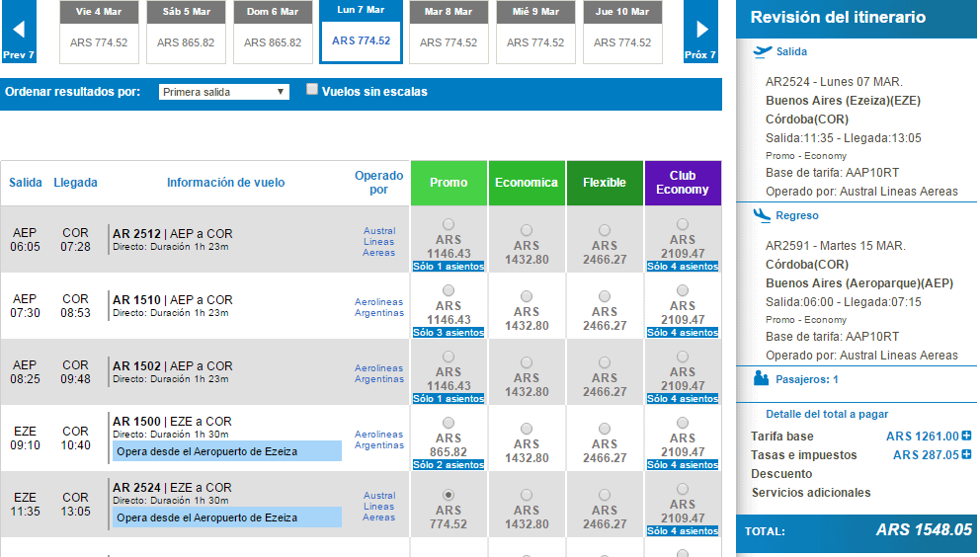Screen dimensions: 980x557
Task: Enable Vuelos sin escalas checkbox
Action: [x=312, y=90]
